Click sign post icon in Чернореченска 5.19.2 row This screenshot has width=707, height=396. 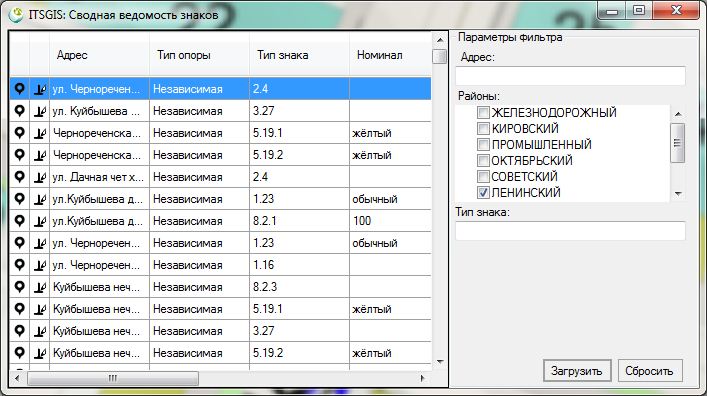[40, 155]
